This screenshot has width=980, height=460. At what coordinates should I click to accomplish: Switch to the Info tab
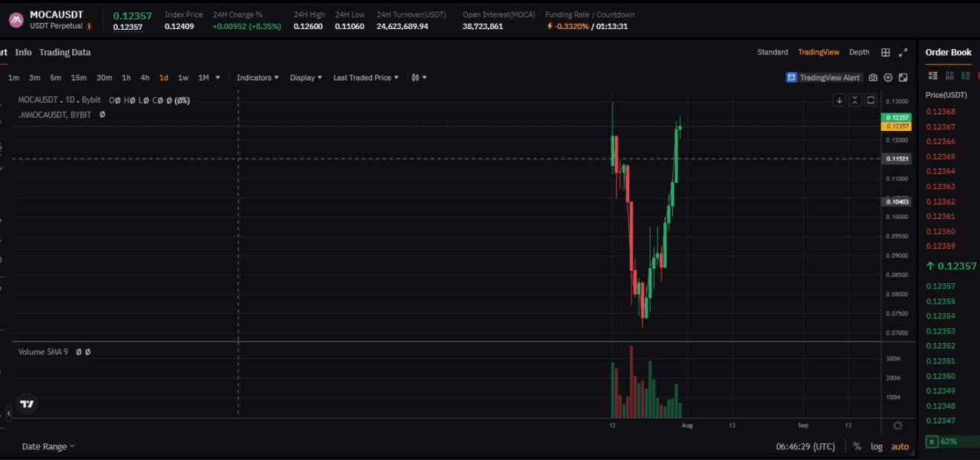tap(24, 52)
